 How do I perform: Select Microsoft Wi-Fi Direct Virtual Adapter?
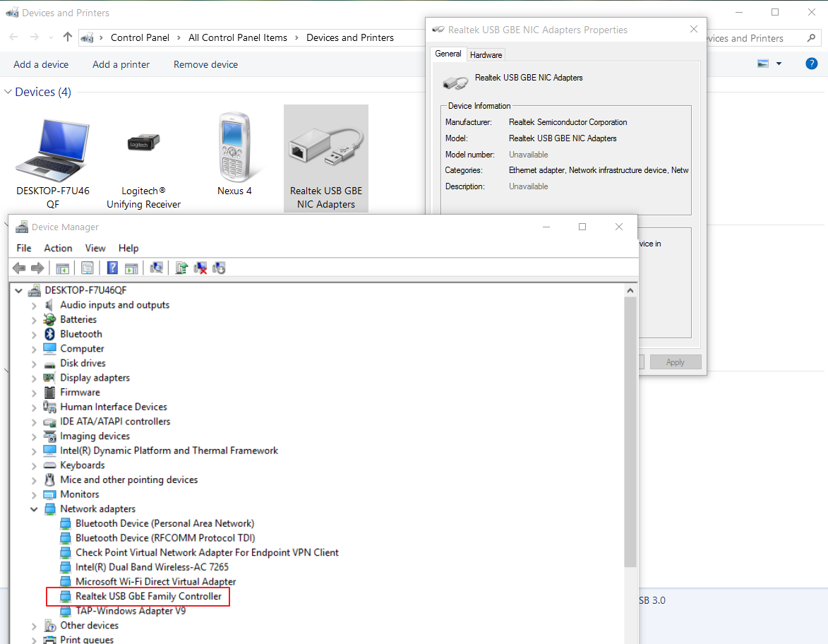(156, 582)
